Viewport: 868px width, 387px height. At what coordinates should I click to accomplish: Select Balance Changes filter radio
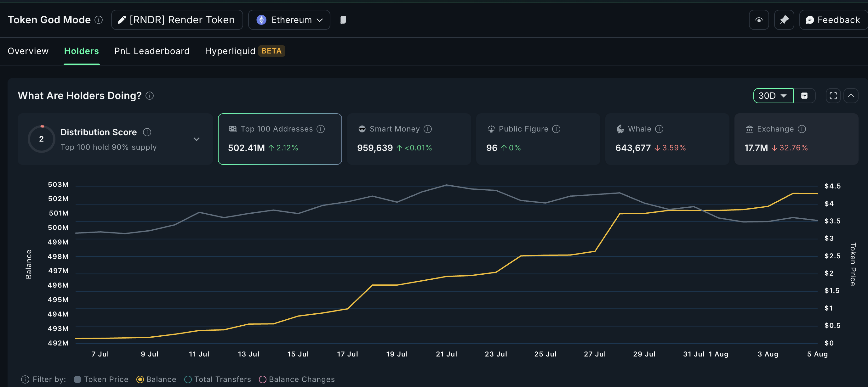[262, 379]
